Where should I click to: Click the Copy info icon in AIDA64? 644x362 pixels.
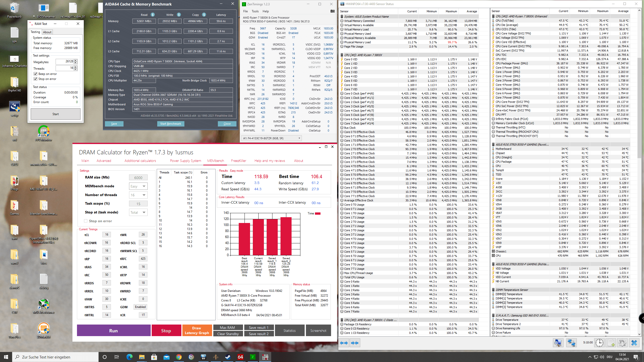click(204, 15)
